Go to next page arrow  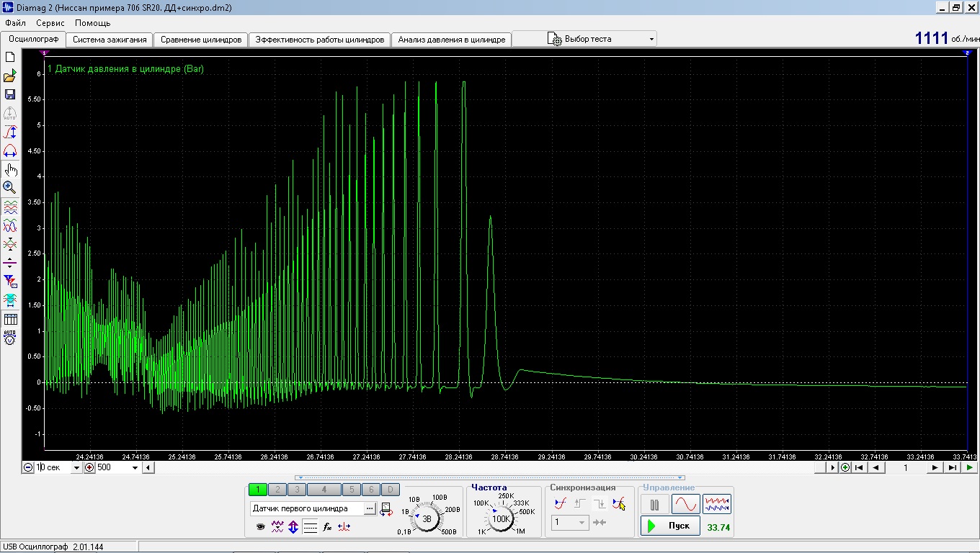(935, 467)
